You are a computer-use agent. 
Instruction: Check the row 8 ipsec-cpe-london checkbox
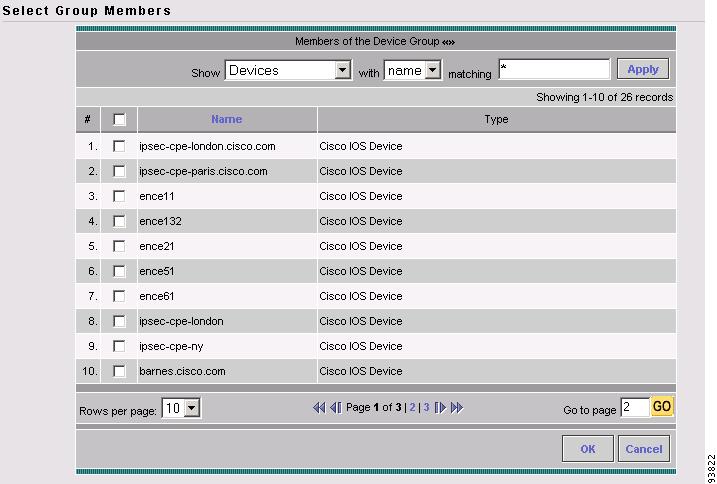click(119, 321)
